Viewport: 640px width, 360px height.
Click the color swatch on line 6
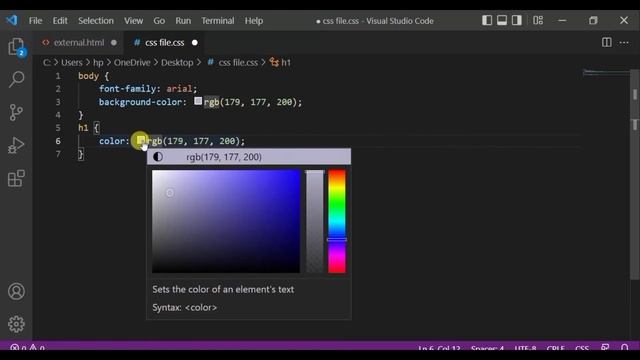[x=140, y=140]
